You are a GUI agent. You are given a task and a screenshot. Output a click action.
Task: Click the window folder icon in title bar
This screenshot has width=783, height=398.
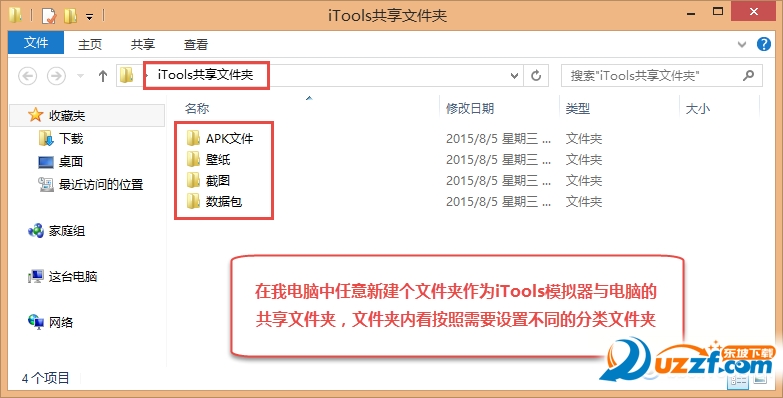15,15
